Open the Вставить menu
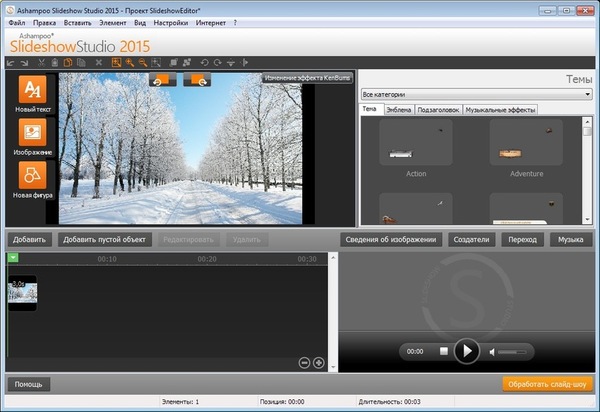 [78, 23]
